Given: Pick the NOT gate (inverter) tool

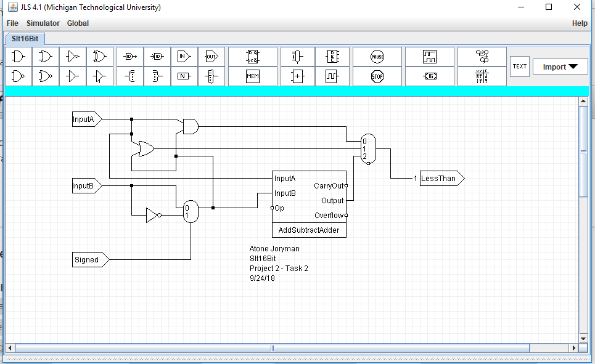Looking at the screenshot, I should 73,57.
